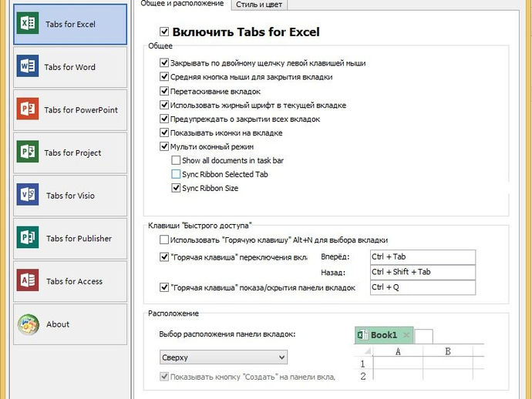Select the Visio icon in the sidebar
532x399 pixels.
(28, 195)
